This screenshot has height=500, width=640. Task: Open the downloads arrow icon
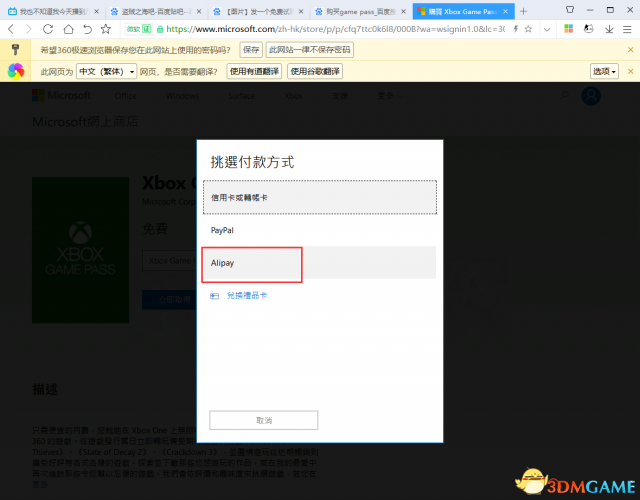coord(609,29)
